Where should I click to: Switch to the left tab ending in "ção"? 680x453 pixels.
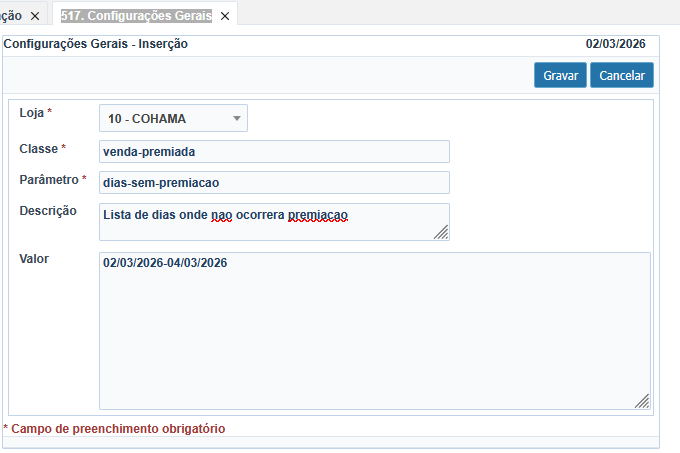pyautogui.click(x=11, y=17)
